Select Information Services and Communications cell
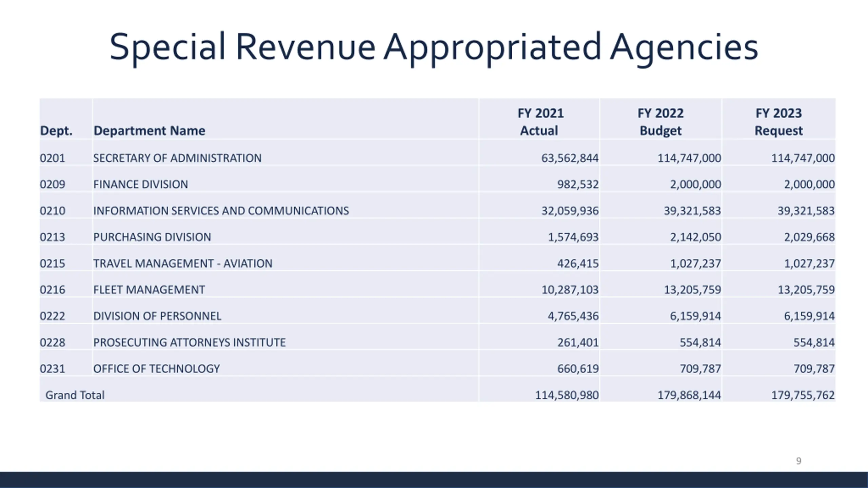The width and height of the screenshot is (868, 488). click(221, 211)
